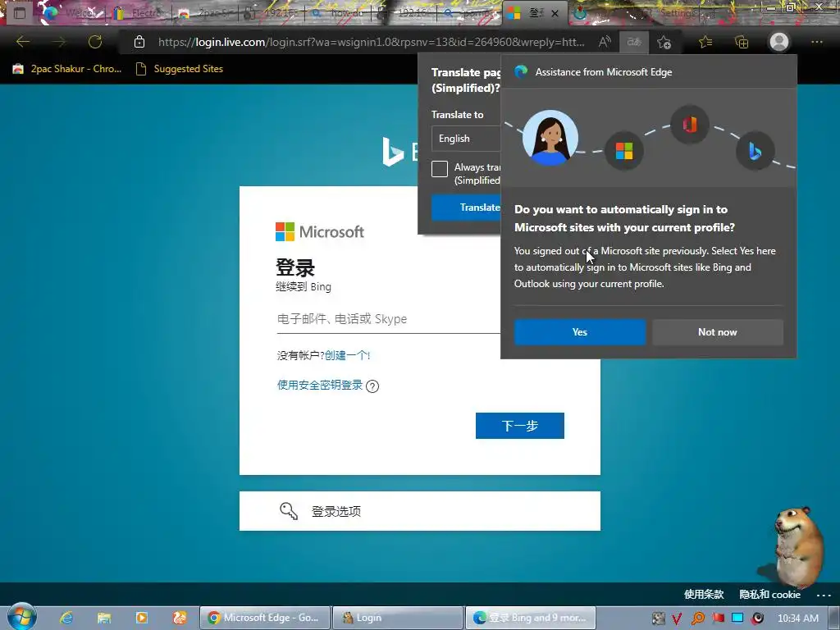840x630 pixels.
Task: Reload the page with the refresh icon
Action: coord(95,42)
